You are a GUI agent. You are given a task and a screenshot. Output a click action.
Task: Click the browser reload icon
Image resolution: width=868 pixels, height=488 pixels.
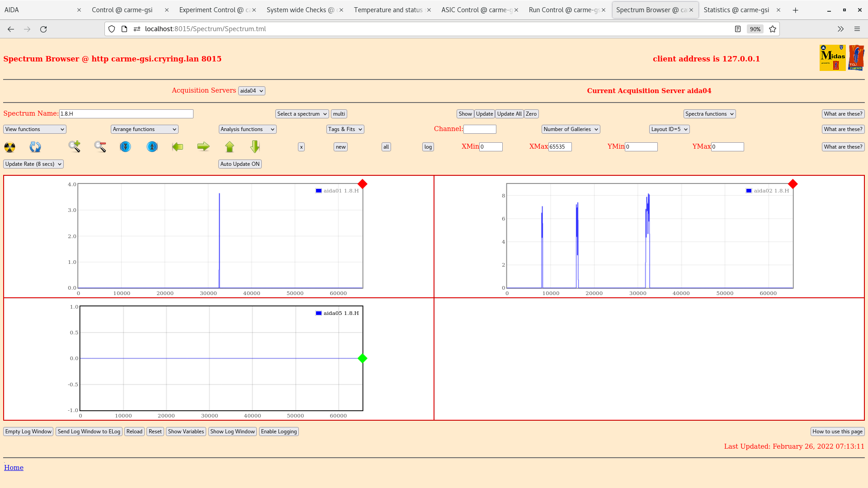click(43, 29)
